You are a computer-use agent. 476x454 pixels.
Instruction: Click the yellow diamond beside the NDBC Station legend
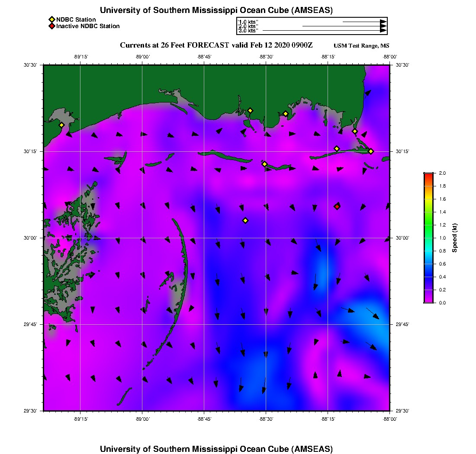coord(51,19)
